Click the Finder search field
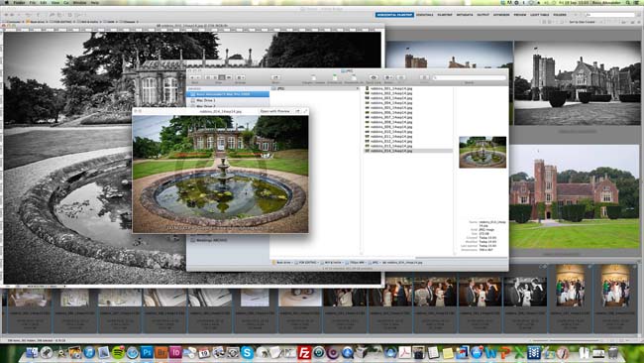This screenshot has width=644, height=363. (469, 77)
